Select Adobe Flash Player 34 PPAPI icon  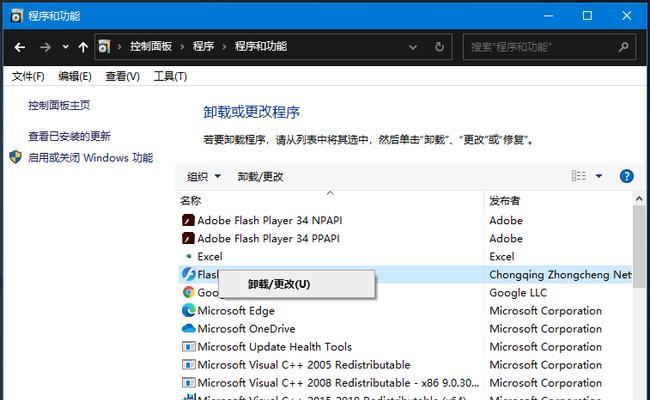(x=188, y=238)
